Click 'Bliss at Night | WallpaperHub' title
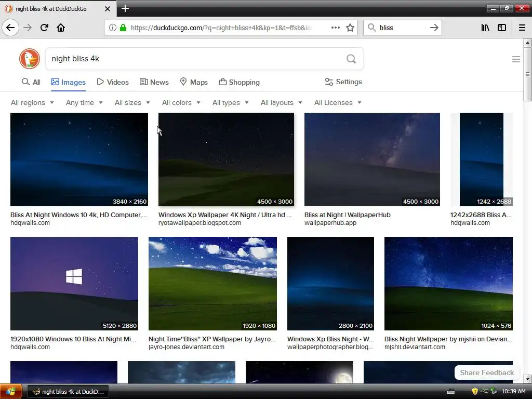The height and width of the screenshot is (399, 532). pos(348,215)
